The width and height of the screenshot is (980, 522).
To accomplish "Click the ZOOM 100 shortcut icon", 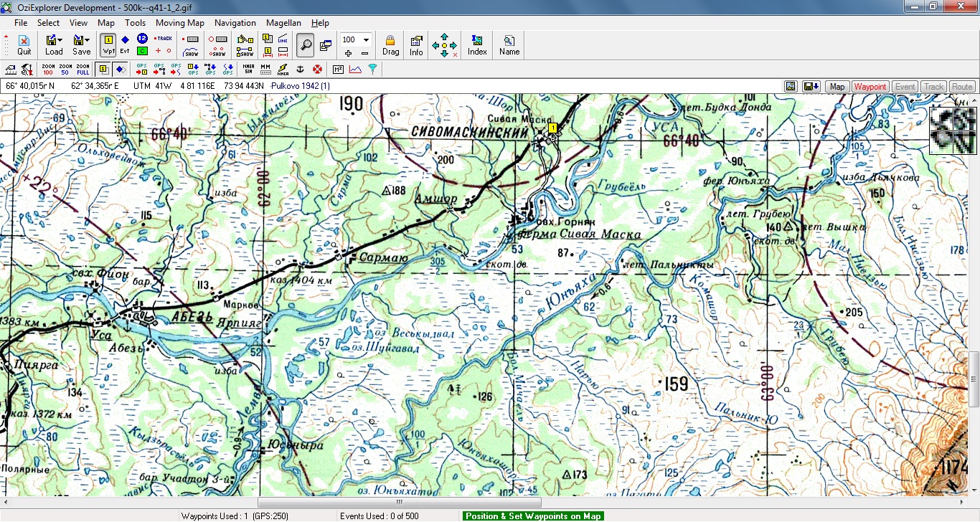I will (48, 70).
